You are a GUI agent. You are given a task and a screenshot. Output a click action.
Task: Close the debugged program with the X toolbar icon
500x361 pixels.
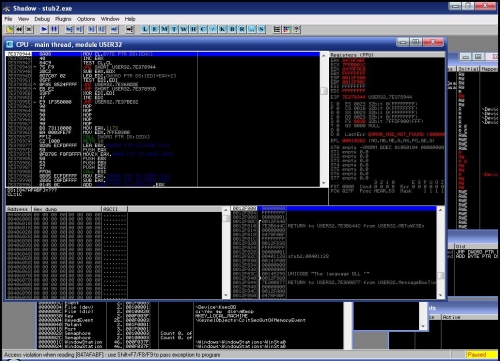pyautogui.click(x=29, y=29)
